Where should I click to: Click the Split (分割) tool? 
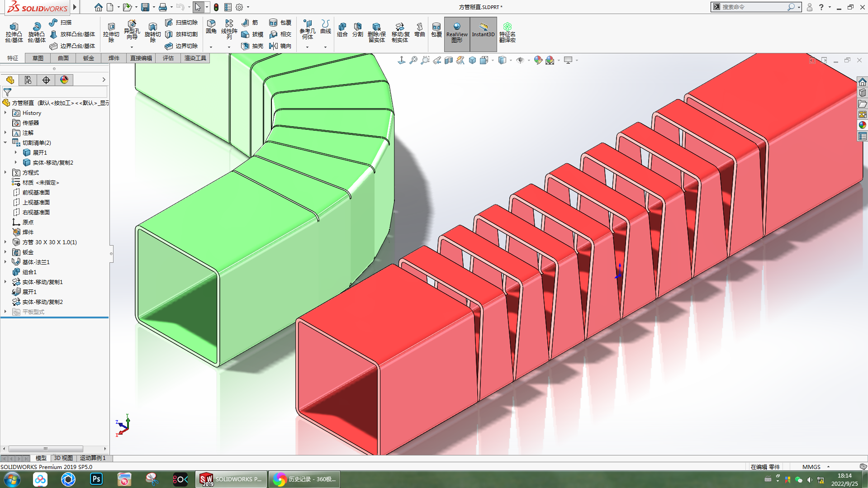(358, 30)
